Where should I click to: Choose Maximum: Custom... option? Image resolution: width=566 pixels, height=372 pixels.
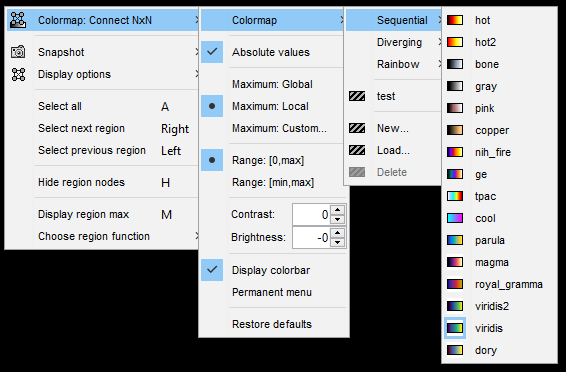point(279,128)
